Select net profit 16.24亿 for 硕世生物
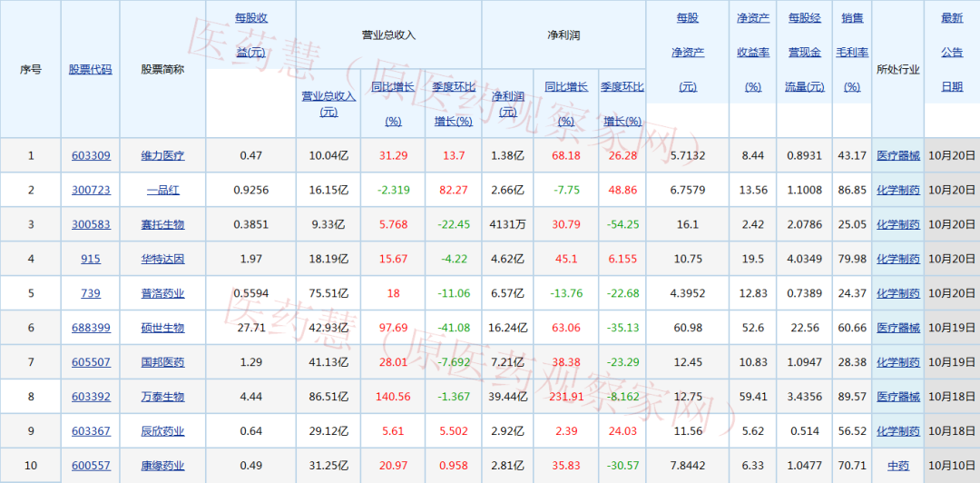This screenshot has height=483, width=980. coord(507,327)
